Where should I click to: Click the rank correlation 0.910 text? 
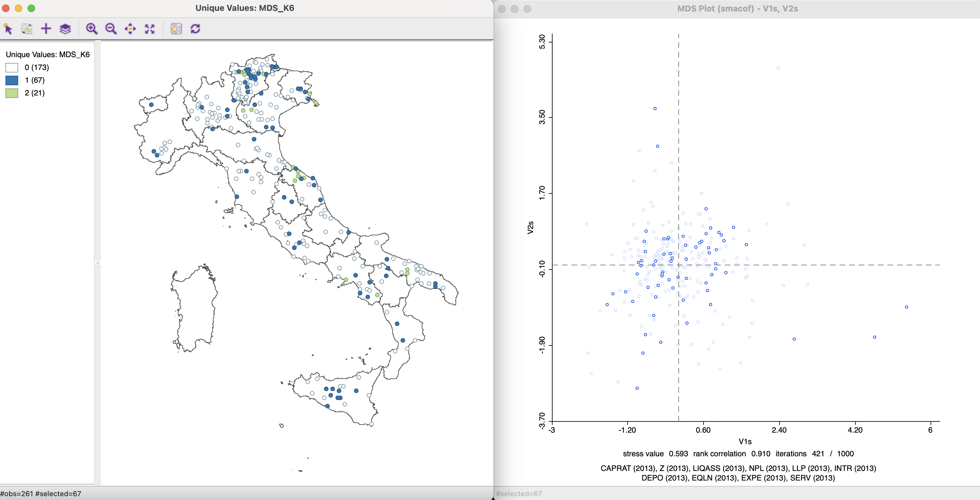click(732, 454)
